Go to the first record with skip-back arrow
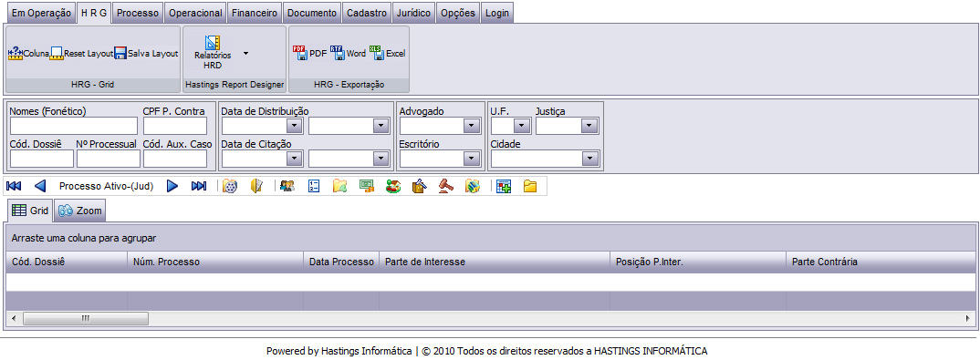The height and width of the screenshot is (360, 980). (14, 186)
